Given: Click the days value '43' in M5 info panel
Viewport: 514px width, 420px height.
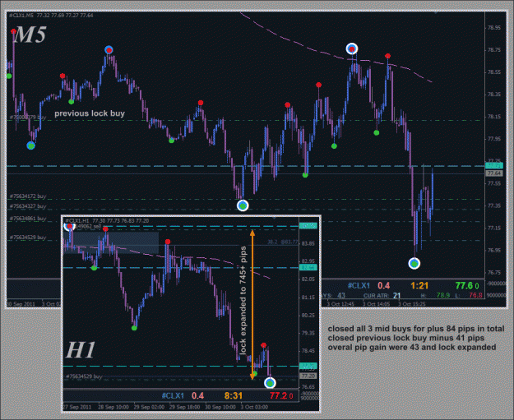Looking at the screenshot, I should [341, 296].
